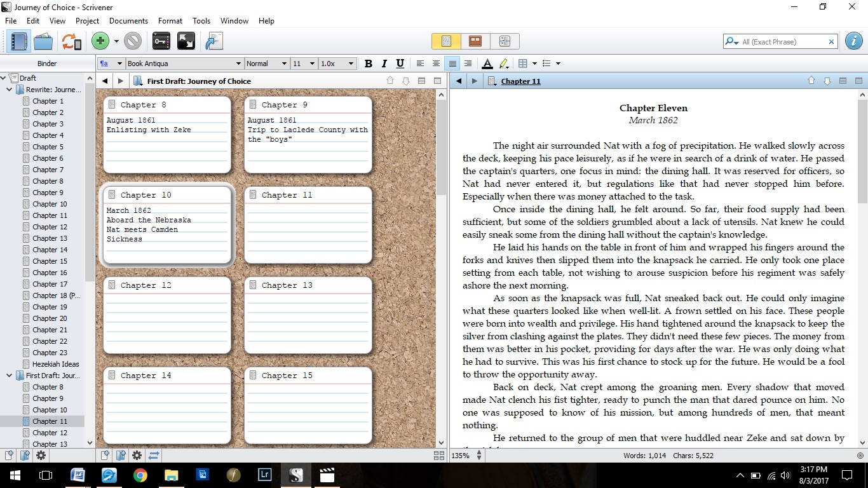The image size is (868, 488).
Task: Click the Chapter 11 editor title link
Action: click(520, 81)
